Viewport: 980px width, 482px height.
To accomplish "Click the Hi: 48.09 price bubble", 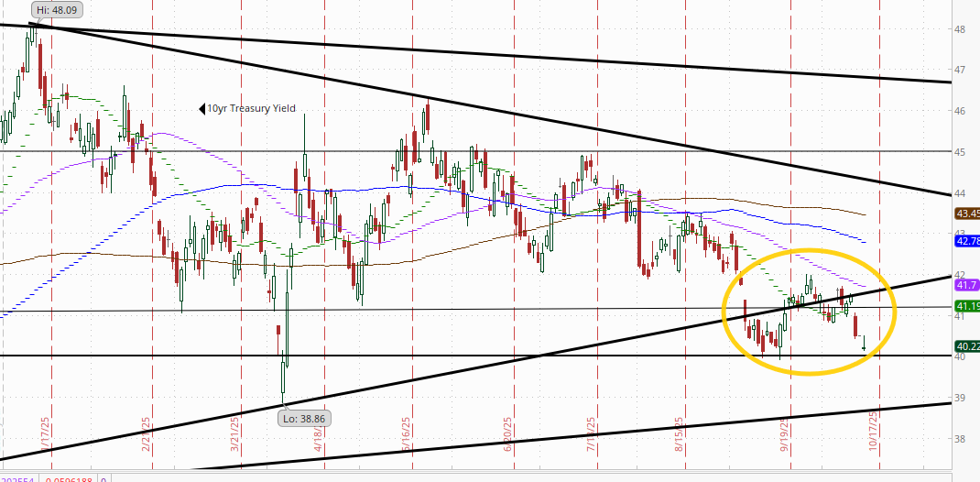I will [x=56, y=10].
